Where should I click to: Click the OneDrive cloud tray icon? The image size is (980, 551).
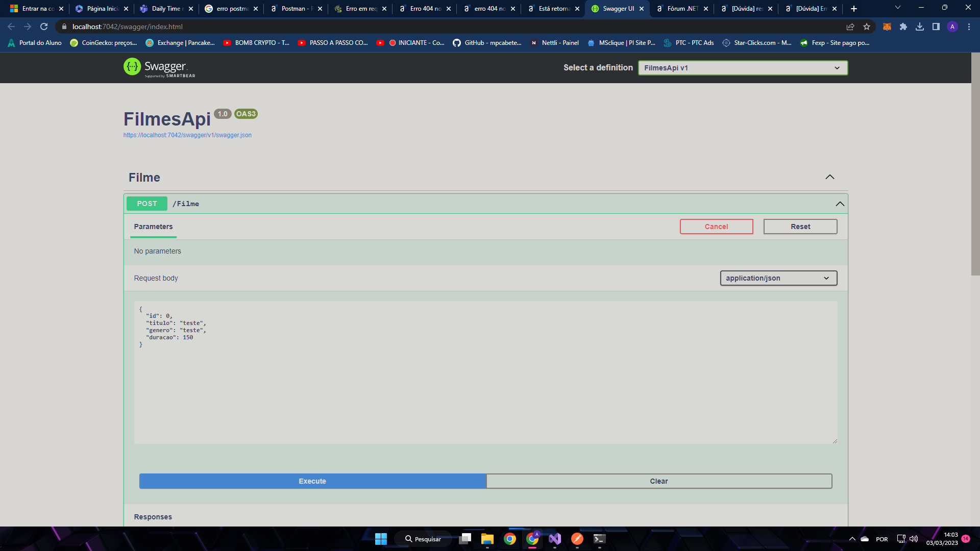click(865, 539)
